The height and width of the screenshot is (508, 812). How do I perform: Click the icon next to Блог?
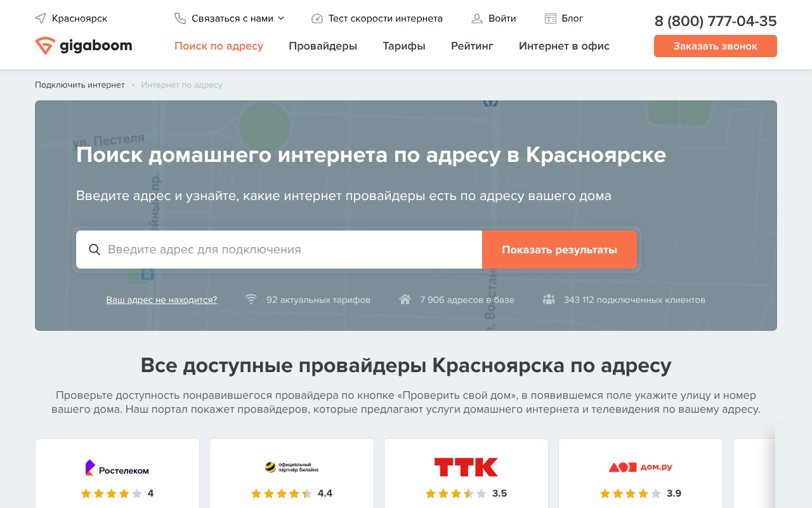[549, 18]
